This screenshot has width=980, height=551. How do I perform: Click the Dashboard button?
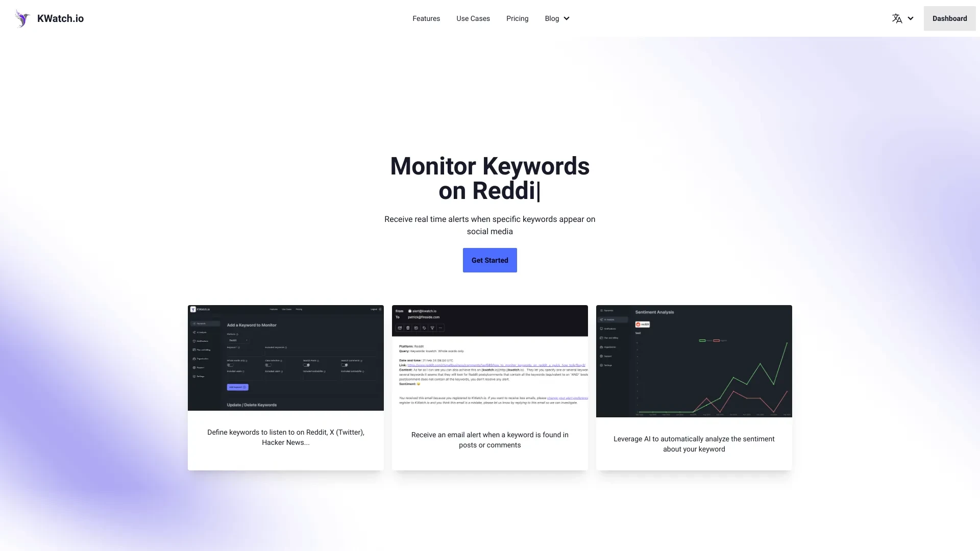949,18
